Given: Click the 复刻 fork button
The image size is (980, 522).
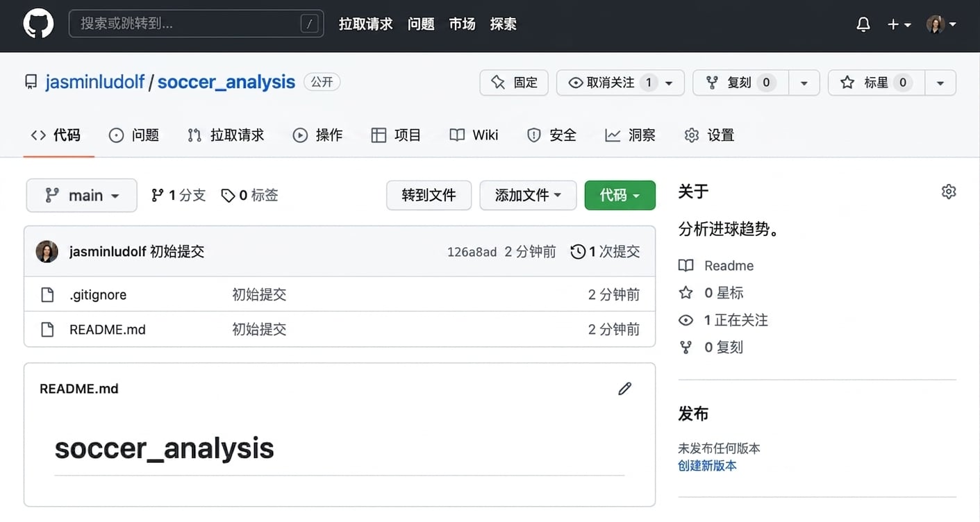Looking at the screenshot, I should pos(740,83).
